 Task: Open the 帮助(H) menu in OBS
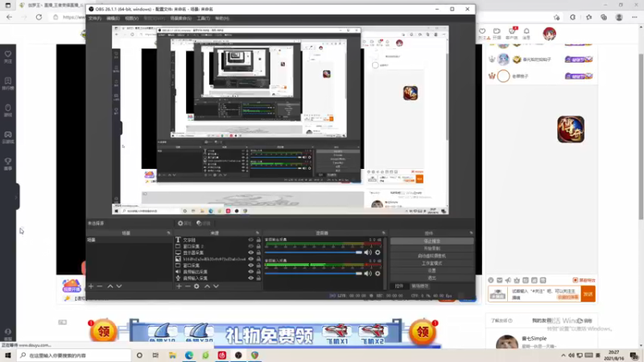(x=222, y=19)
